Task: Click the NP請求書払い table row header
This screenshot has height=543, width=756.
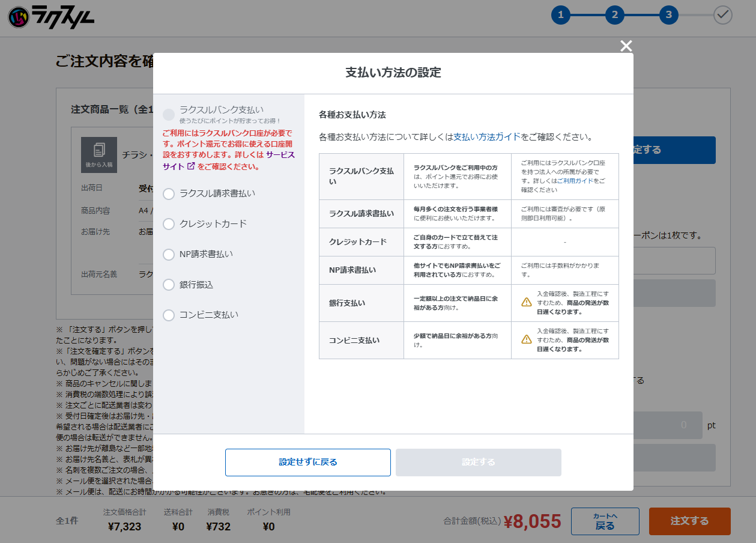Action: coord(361,270)
